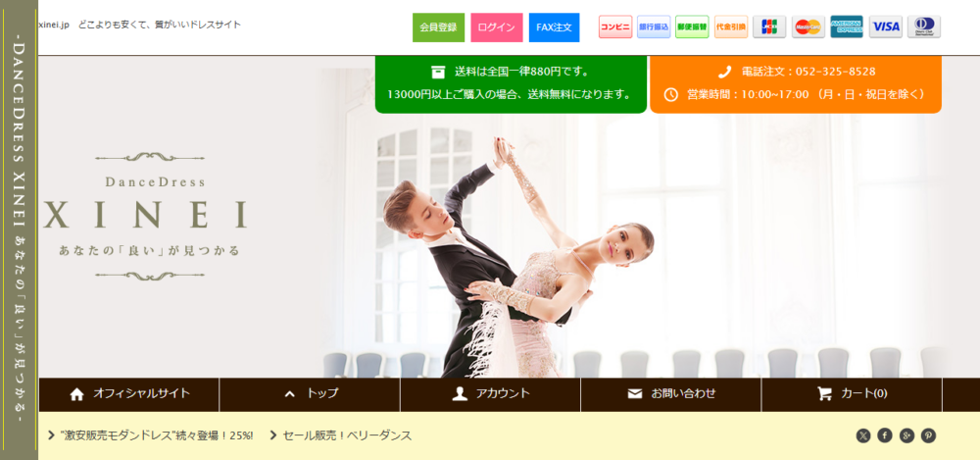Open the 会員登録 registration button
This screenshot has height=460, width=980.
tap(438, 27)
